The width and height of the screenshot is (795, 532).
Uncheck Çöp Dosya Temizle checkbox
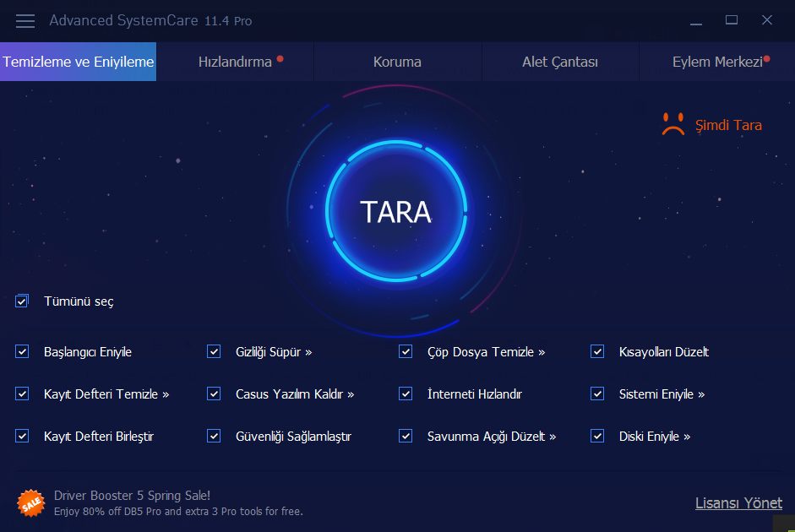(406, 351)
